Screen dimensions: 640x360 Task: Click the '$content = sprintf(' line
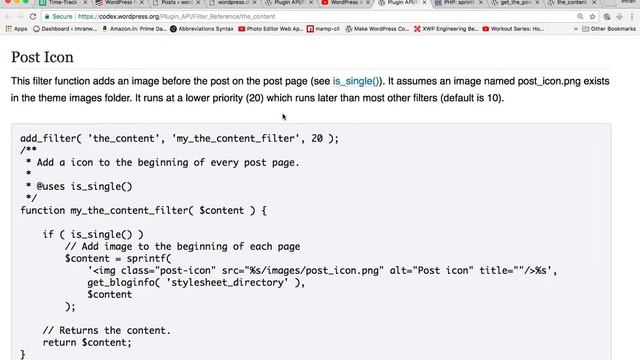coord(118,258)
